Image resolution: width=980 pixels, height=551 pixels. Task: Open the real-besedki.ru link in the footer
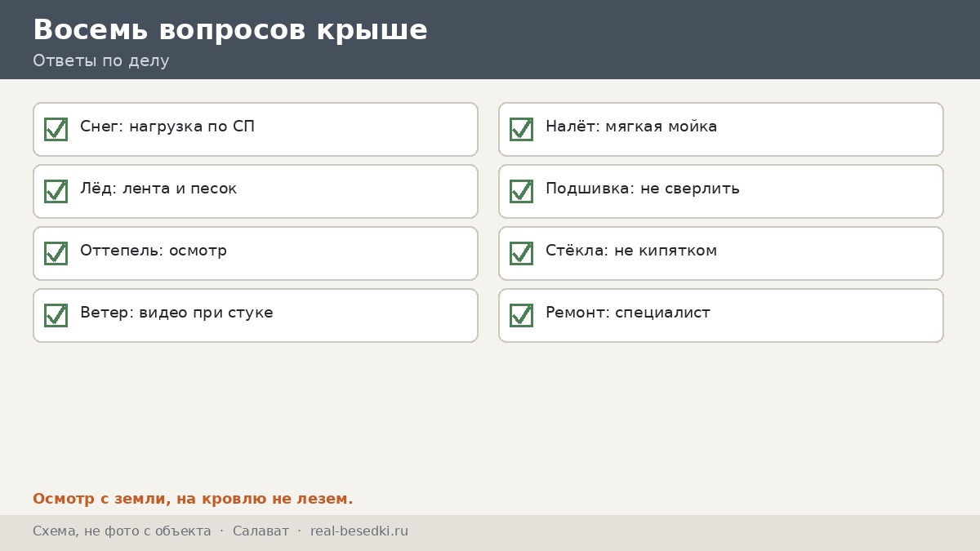pyautogui.click(x=359, y=531)
